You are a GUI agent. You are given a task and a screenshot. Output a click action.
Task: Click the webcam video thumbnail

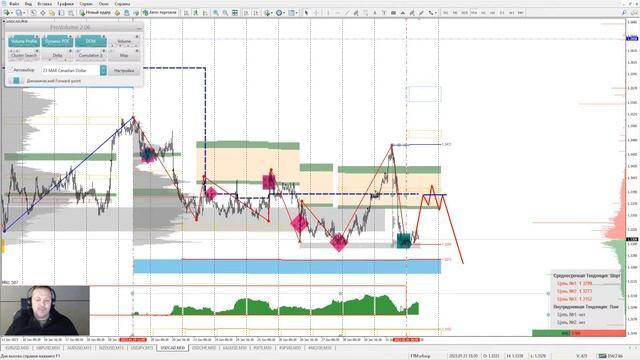45,310
